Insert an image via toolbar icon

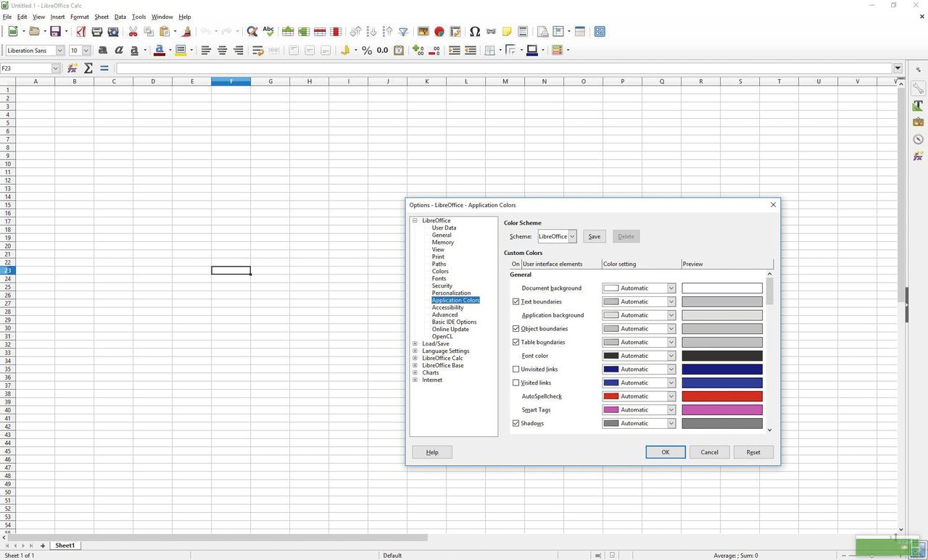[423, 32]
